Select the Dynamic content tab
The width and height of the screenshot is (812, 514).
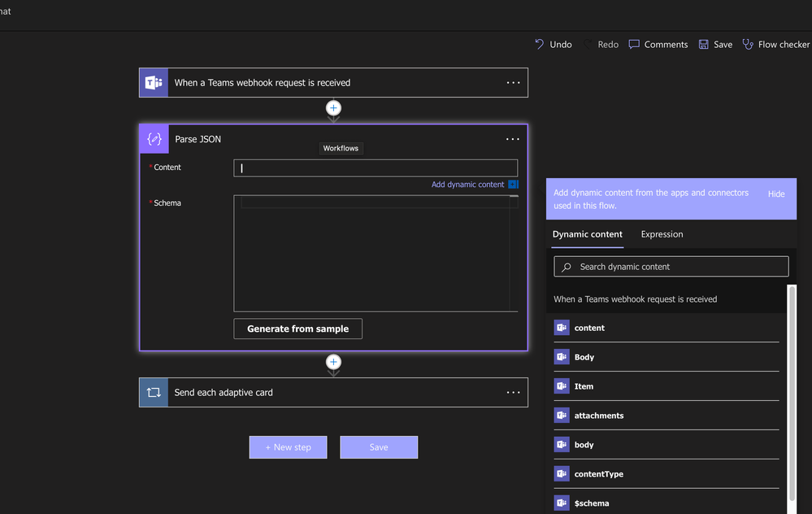(x=587, y=234)
